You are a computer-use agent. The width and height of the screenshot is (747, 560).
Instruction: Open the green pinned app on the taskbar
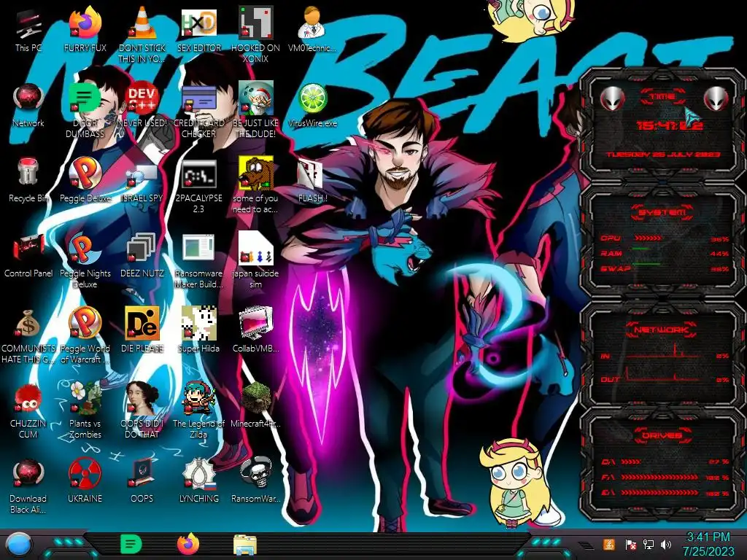coord(131,544)
